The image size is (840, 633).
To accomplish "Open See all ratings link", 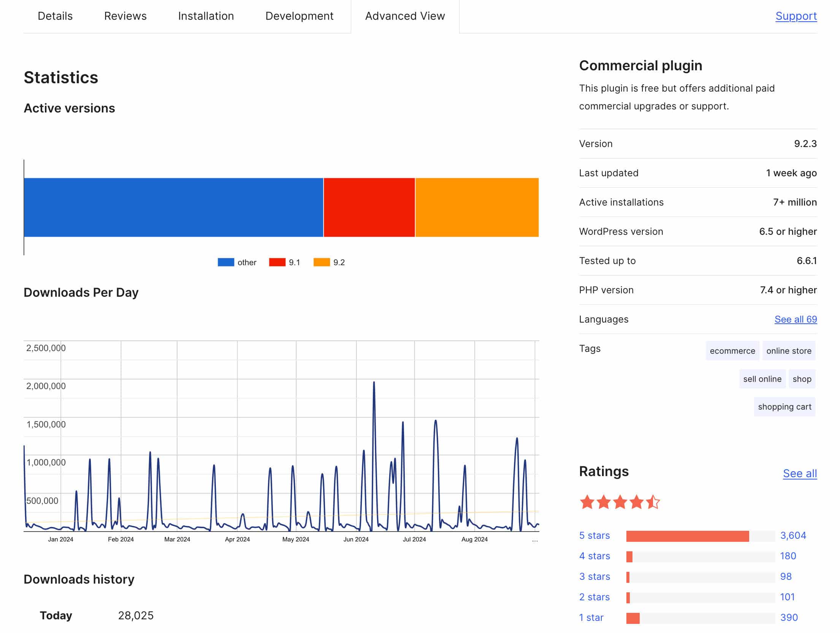I will point(800,473).
